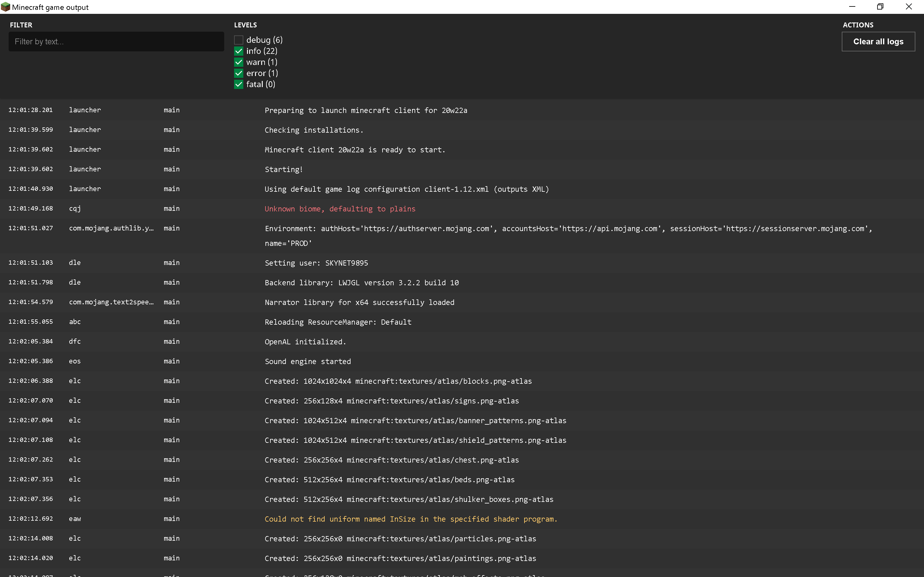
Task: Close the Minecraft game output window
Action: tap(909, 7)
